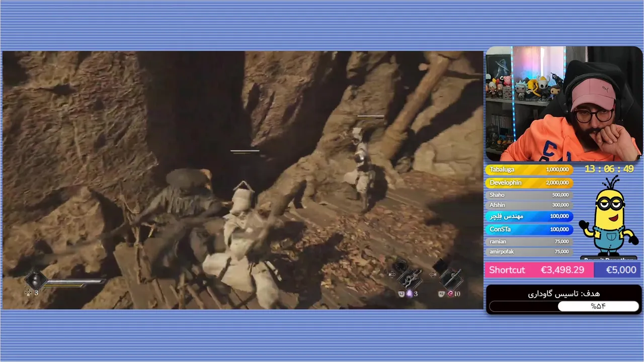
Task: Select the amirpofak donor row
Action: click(529, 252)
